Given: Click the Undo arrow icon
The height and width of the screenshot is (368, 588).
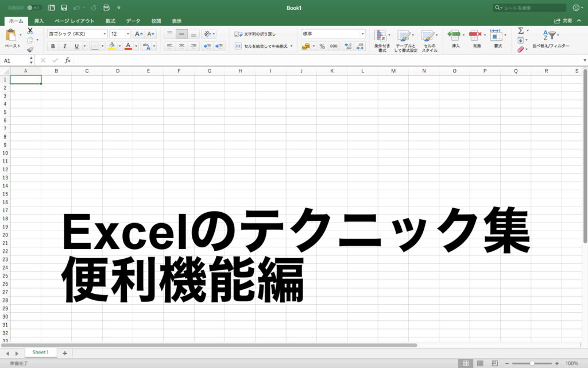Looking at the screenshot, I should (x=76, y=7).
